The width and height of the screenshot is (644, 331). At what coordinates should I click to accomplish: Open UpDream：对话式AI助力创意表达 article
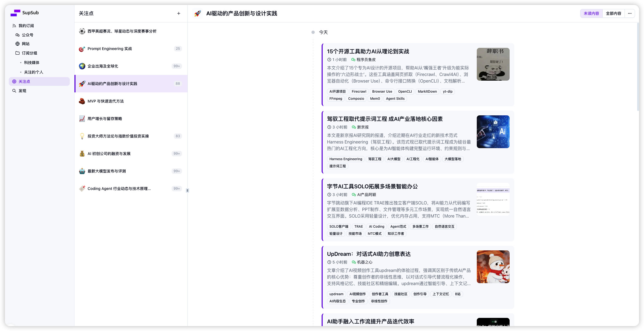point(369,254)
